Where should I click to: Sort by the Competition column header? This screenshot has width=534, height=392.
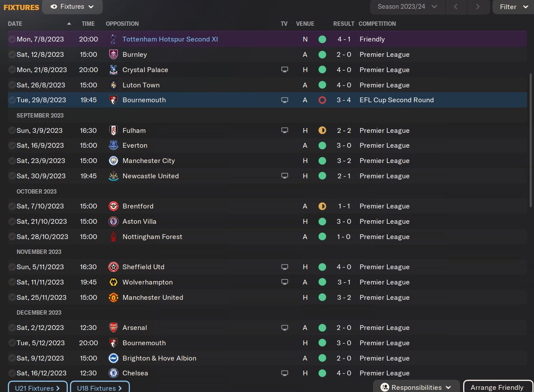(377, 24)
